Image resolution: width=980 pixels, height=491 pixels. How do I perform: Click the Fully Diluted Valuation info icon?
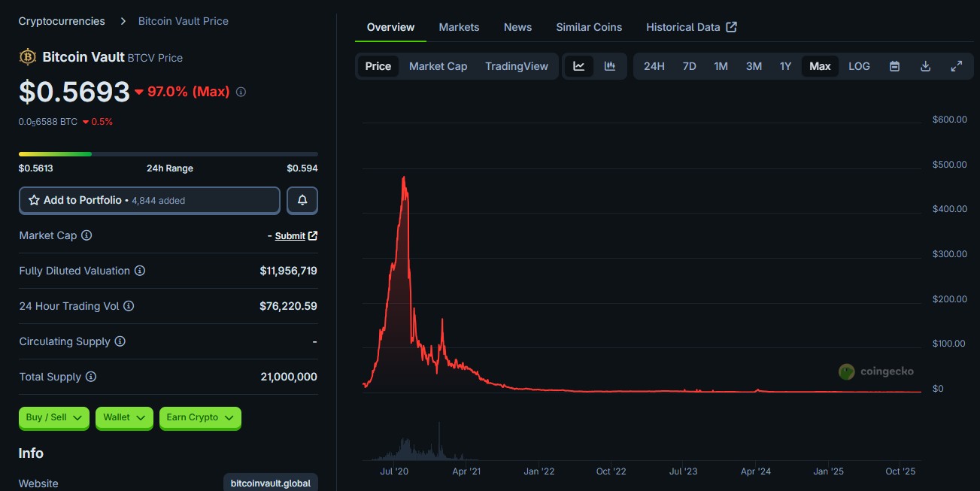click(x=140, y=271)
